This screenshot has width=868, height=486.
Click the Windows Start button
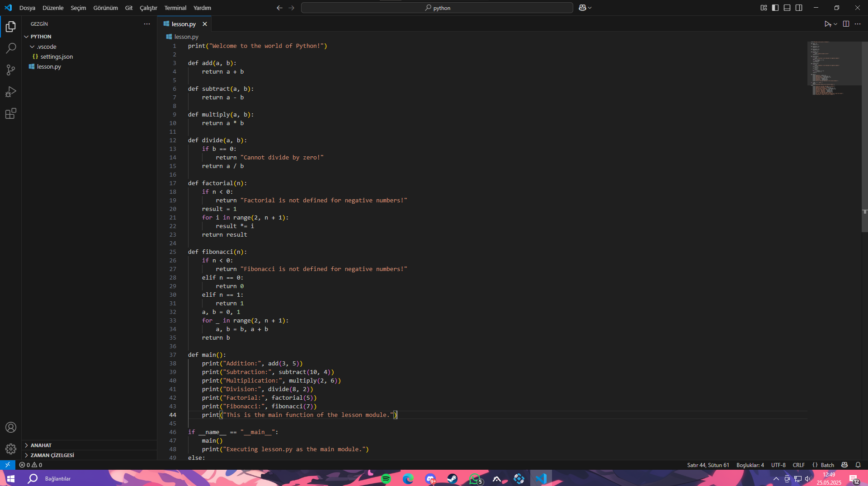click(x=11, y=479)
